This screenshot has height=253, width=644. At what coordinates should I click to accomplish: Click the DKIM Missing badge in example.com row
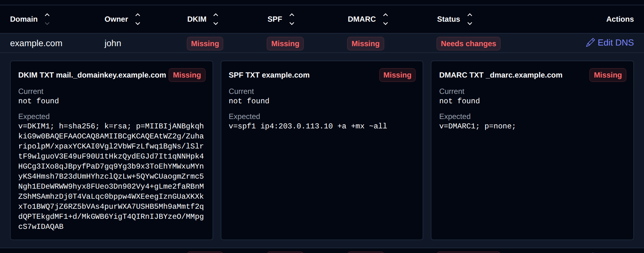coord(205,44)
